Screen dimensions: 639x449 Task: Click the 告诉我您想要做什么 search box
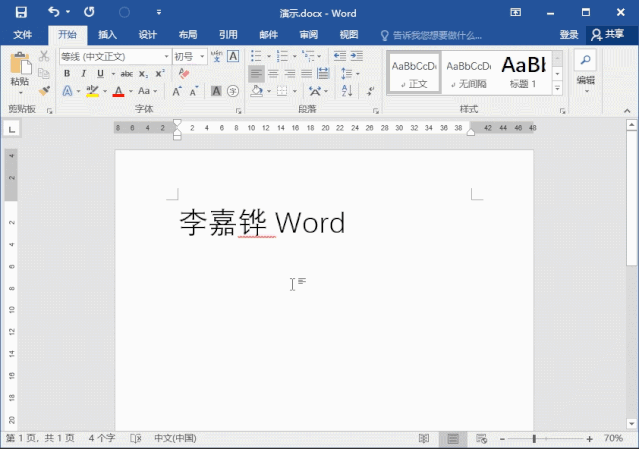tap(431, 35)
